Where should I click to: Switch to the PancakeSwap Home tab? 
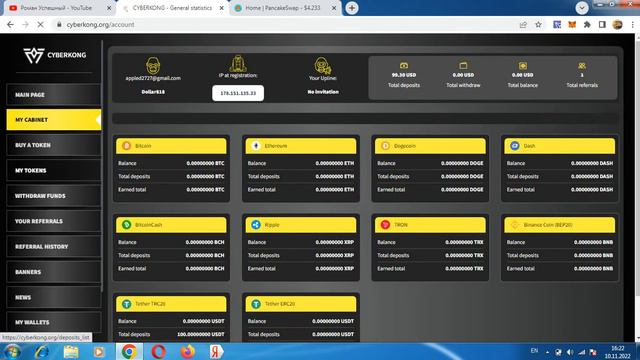[285, 8]
